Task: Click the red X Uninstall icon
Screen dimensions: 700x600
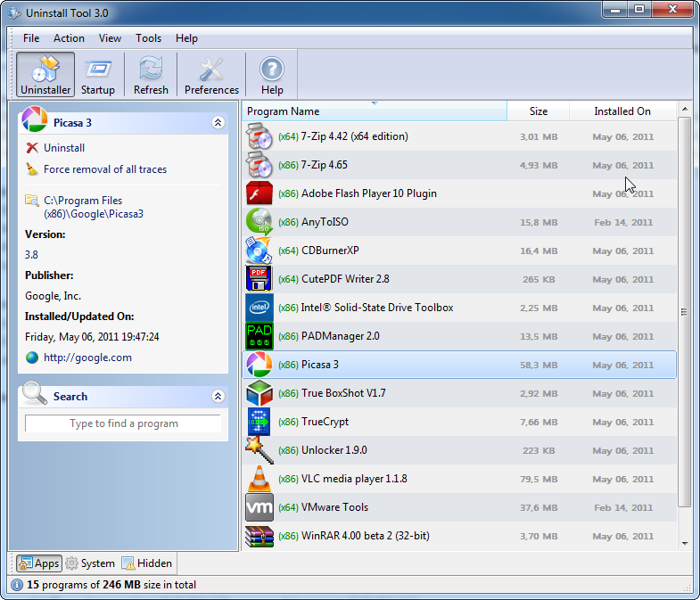Action: (32, 148)
